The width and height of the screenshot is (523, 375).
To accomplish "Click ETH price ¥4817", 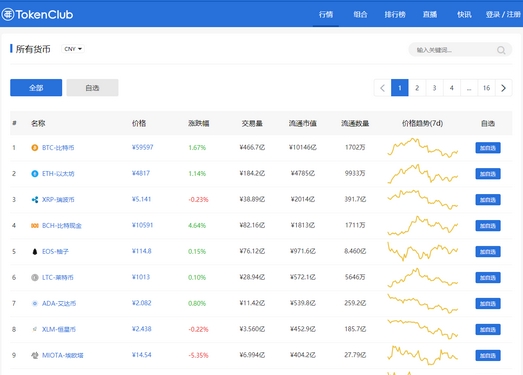I will click(141, 173).
